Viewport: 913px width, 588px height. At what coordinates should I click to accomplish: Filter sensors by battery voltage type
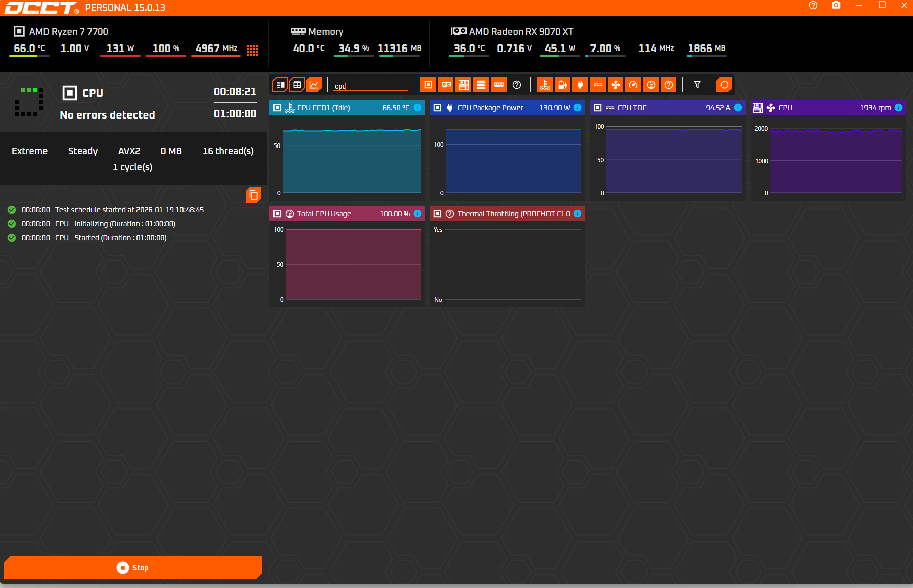click(x=562, y=85)
